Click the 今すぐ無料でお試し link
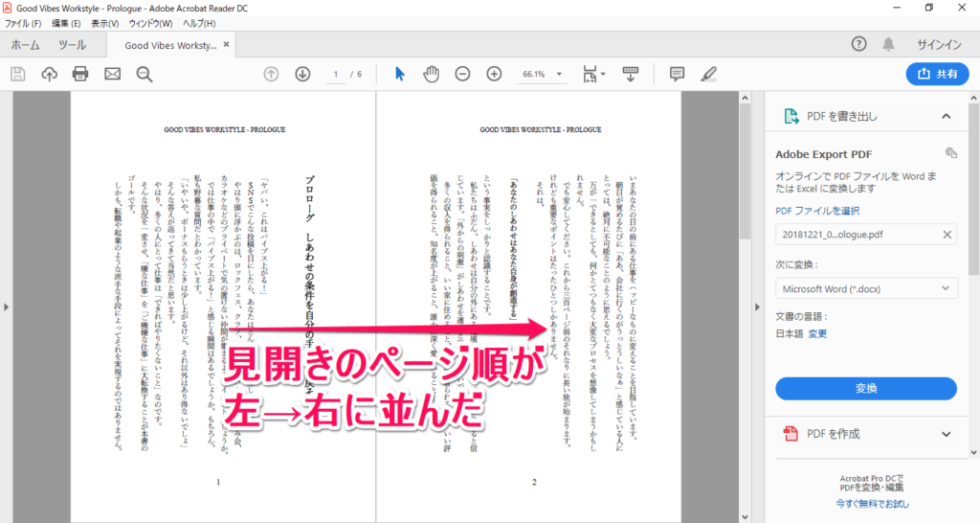980x523 pixels. point(872,504)
